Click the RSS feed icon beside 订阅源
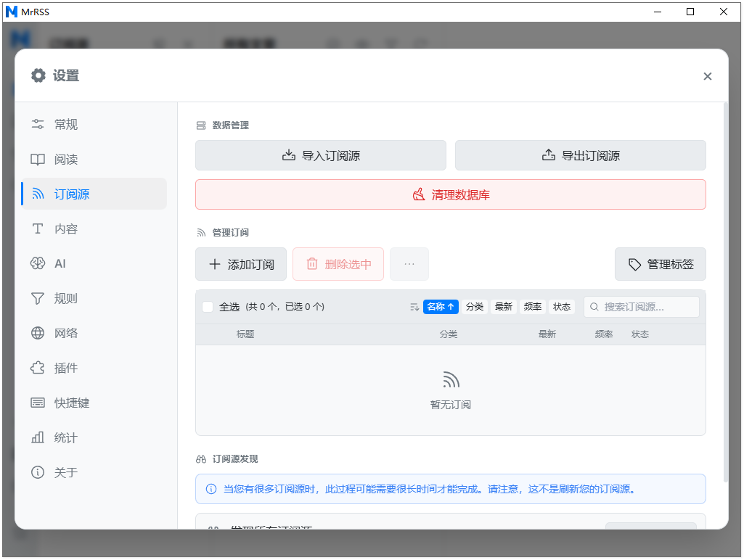The width and height of the screenshot is (744, 560). 38,194
